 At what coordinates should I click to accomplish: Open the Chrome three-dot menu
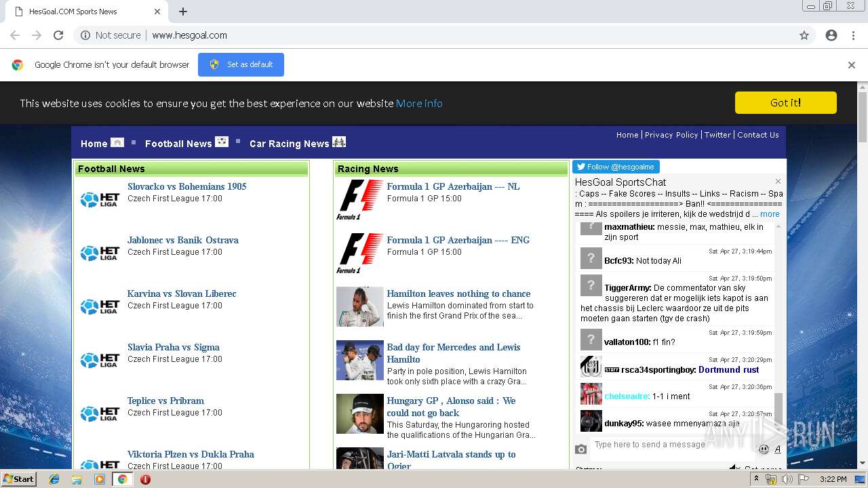[x=853, y=35]
